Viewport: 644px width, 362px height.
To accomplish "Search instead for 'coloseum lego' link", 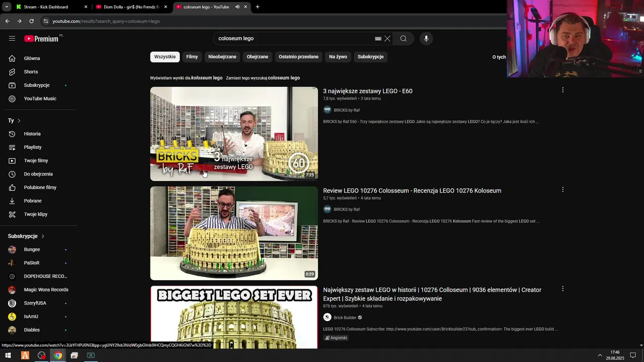I will pos(284,78).
